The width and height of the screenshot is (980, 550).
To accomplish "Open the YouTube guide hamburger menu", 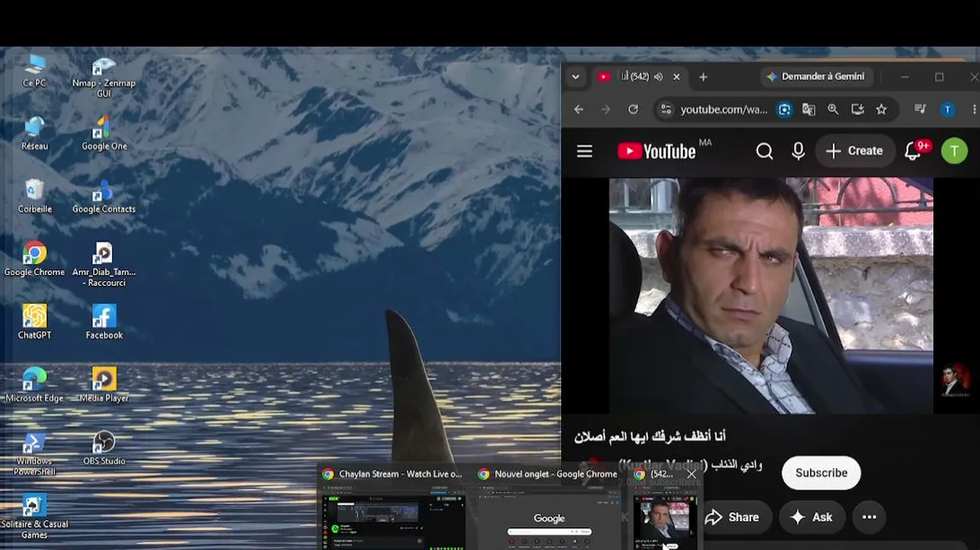I will (585, 151).
